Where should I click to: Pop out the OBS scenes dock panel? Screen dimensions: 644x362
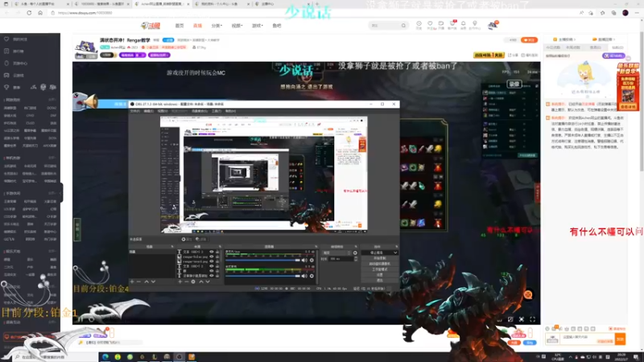pyautogui.click(x=172, y=247)
